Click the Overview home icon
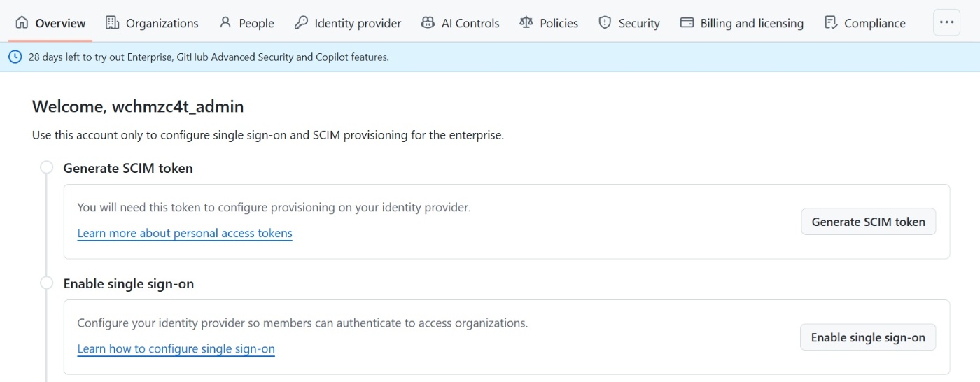This screenshot has width=980, height=382. coord(22,23)
